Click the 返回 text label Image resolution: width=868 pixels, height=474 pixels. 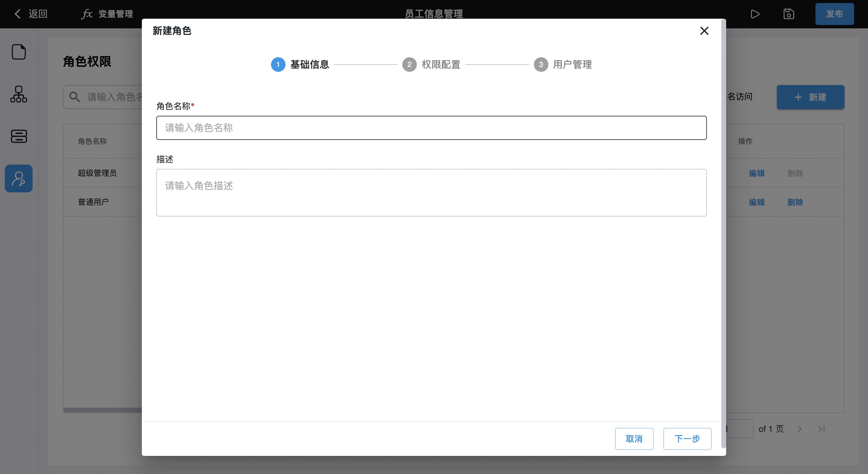(38, 14)
